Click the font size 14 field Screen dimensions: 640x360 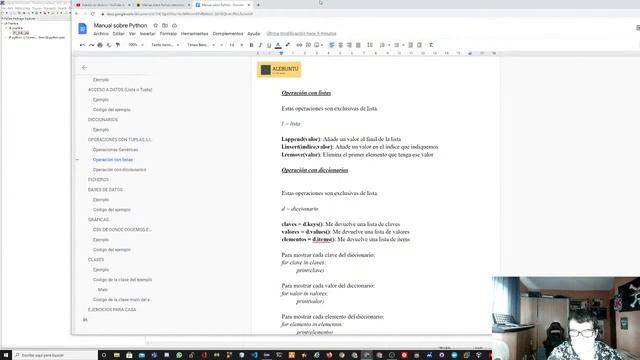point(232,45)
